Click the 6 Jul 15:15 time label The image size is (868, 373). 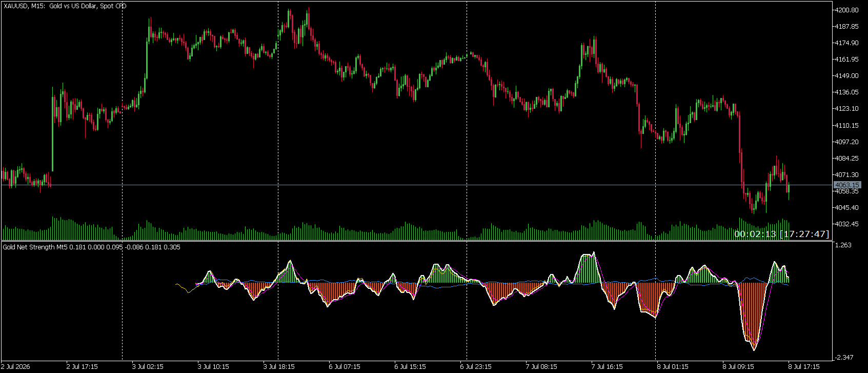coord(410,367)
